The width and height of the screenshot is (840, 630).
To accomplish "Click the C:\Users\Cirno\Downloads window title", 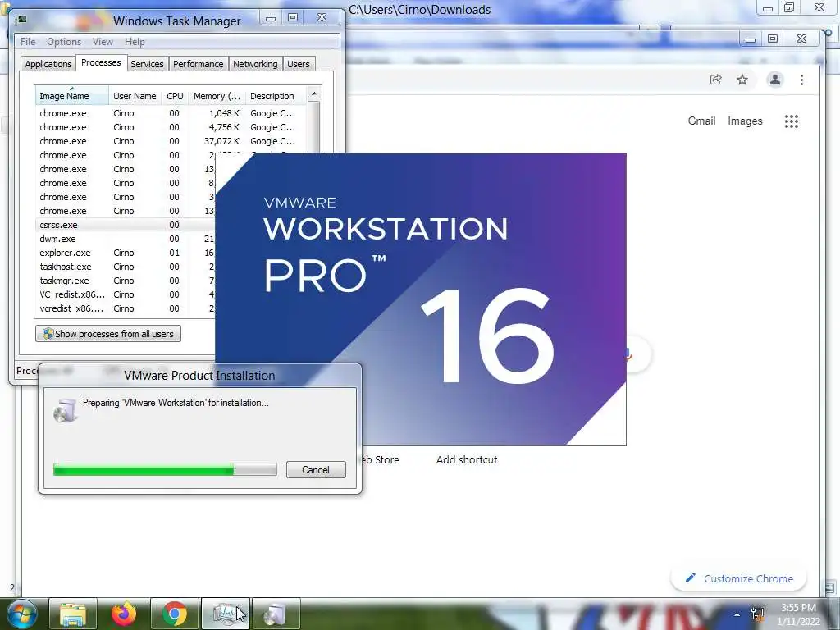I will point(419,10).
